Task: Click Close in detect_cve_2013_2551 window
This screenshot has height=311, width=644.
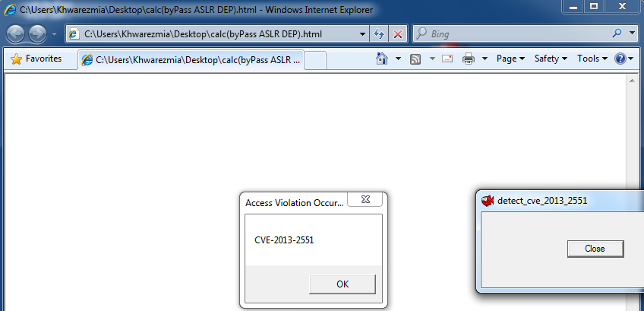Action: [x=595, y=249]
